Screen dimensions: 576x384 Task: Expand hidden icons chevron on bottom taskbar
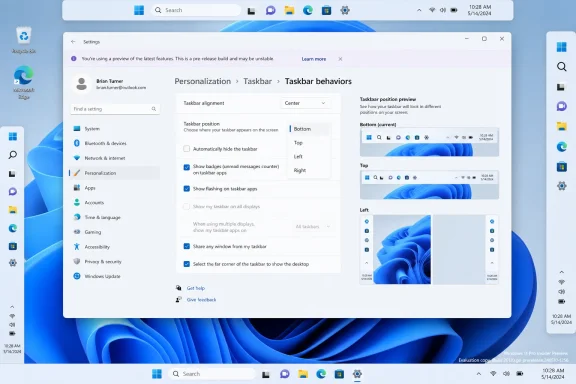click(479, 374)
